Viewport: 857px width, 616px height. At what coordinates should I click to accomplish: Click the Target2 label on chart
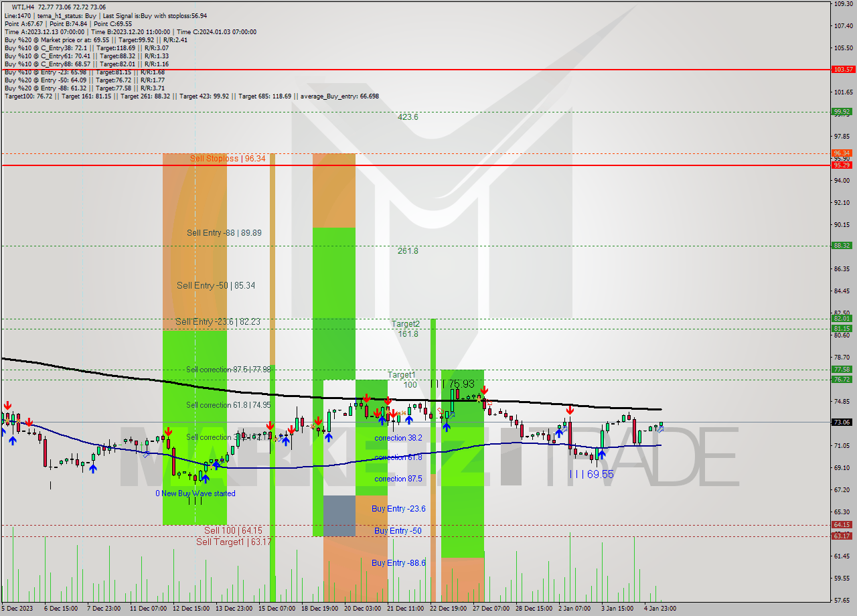(x=406, y=324)
